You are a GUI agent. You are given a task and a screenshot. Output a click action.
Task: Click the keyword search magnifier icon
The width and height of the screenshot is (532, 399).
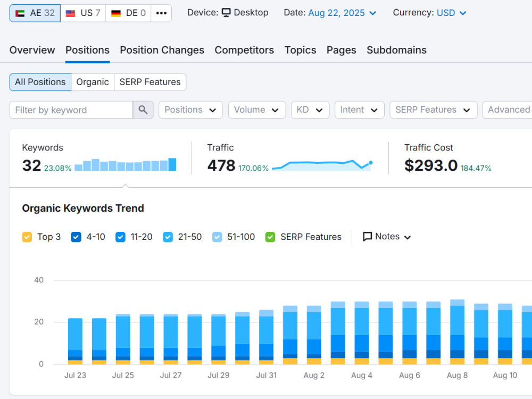(x=143, y=110)
